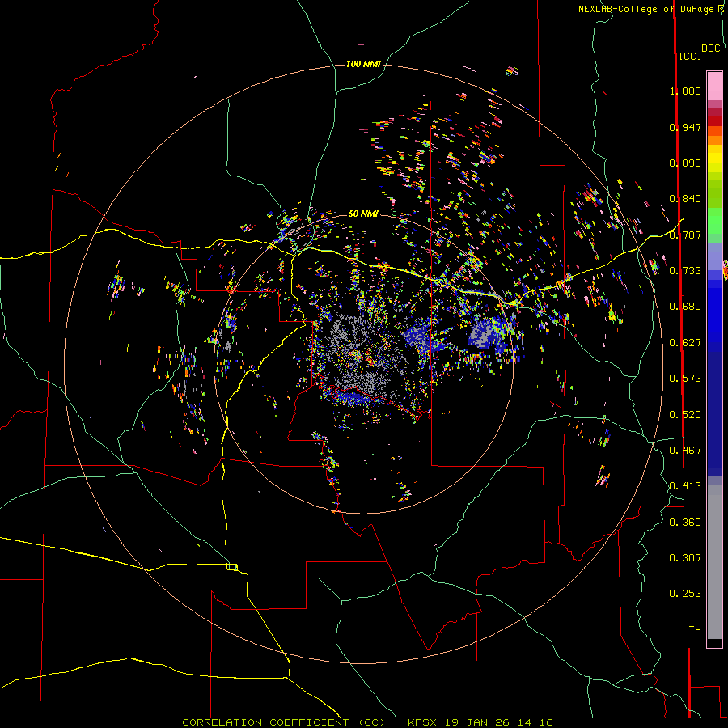Click the DCC label above the color bar
Viewport: 728px width, 728px height.
point(711,49)
